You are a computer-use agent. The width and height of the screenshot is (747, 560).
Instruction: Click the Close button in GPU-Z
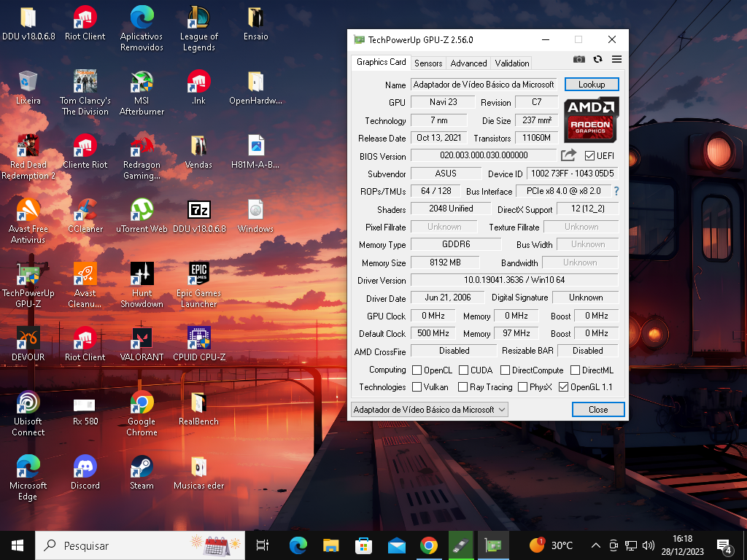coord(598,410)
